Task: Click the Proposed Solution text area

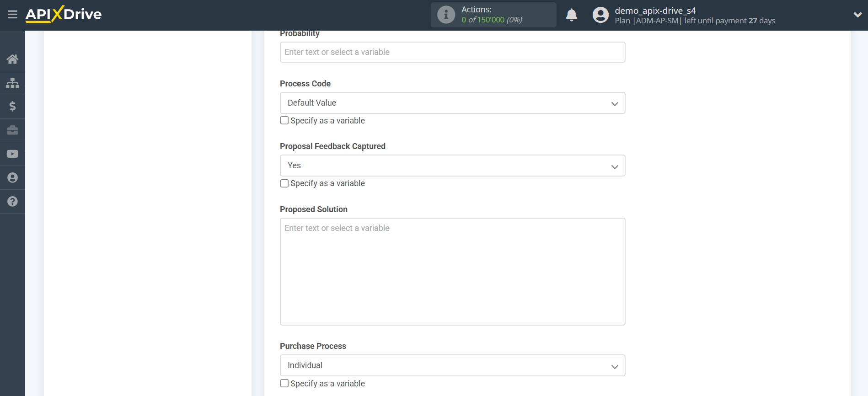Action: [x=452, y=272]
